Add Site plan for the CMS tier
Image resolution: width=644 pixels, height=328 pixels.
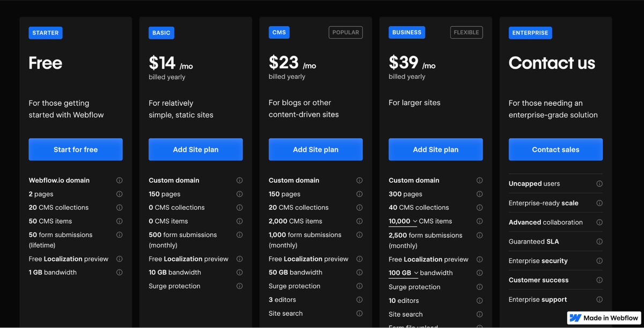315,149
